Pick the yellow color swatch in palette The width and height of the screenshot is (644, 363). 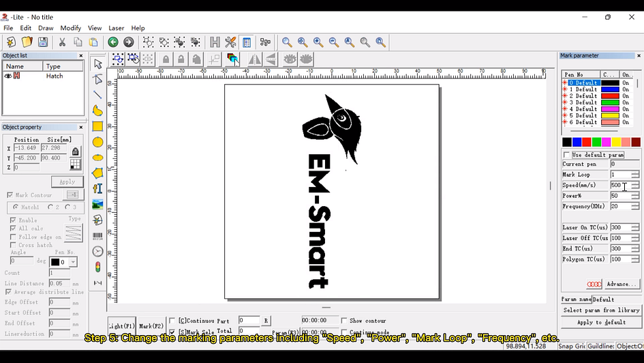616,142
